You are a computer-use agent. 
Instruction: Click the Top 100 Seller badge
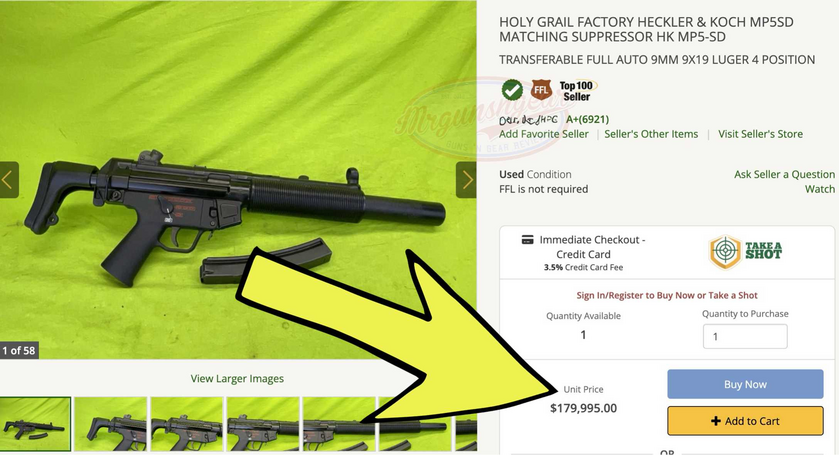[577, 91]
